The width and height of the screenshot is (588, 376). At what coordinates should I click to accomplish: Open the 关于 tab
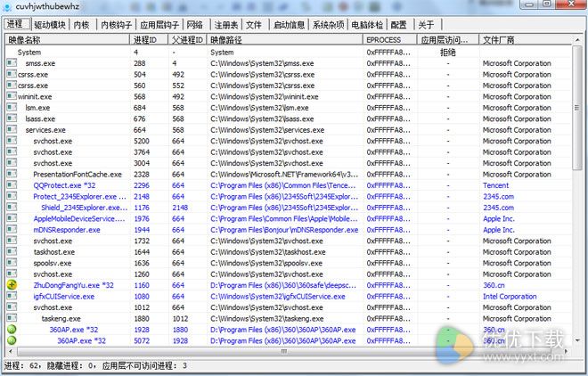pos(427,25)
